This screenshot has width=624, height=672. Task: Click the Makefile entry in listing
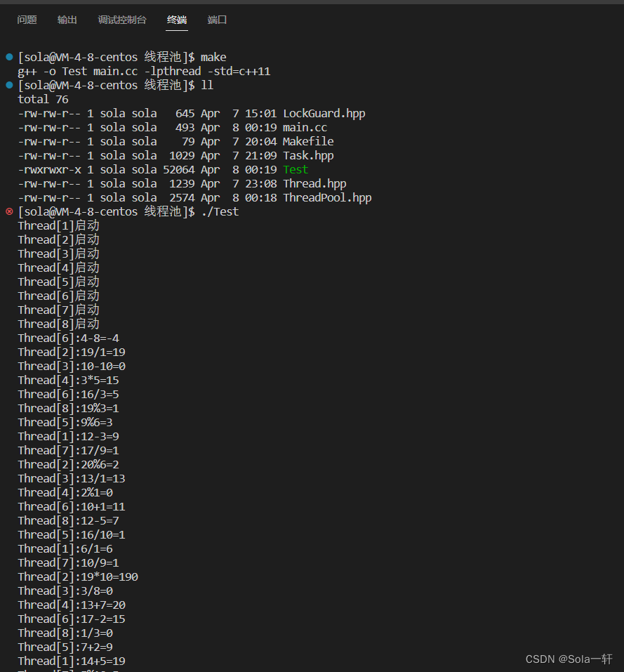click(308, 141)
